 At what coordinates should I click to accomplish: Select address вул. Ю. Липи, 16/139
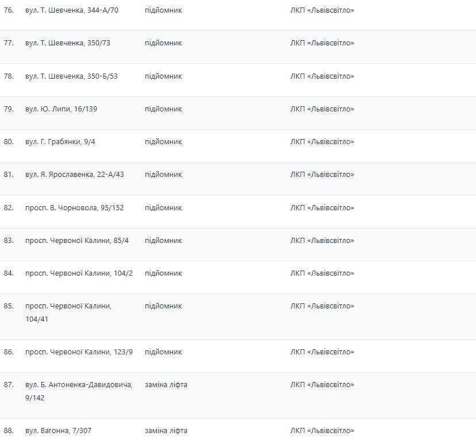point(61,109)
